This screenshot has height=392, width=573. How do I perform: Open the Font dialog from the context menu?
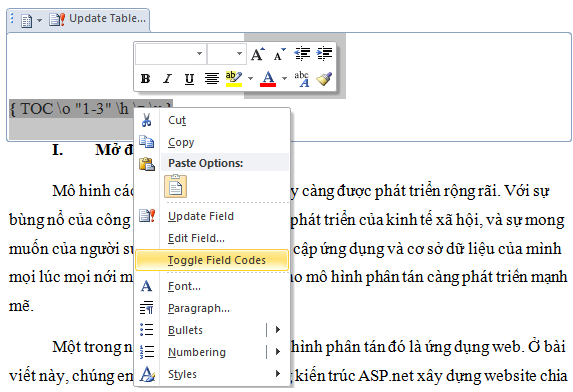(x=212, y=286)
